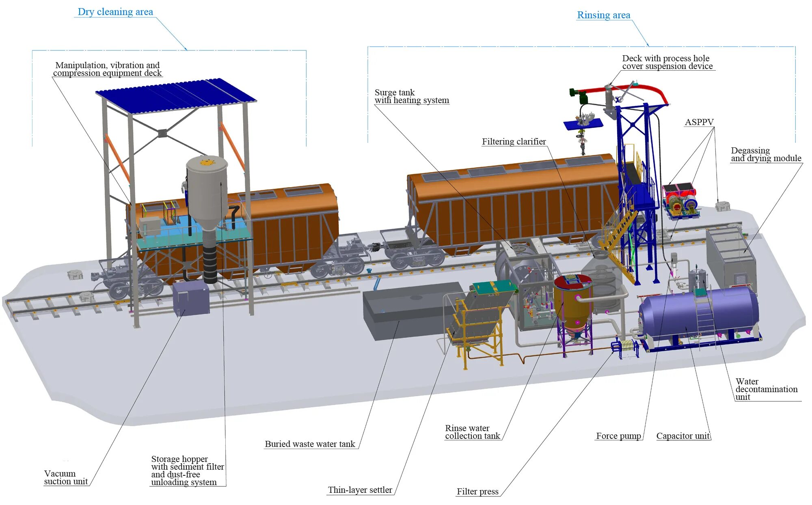Viewport: 812px width, 505px height.
Task: Click the Filtering clarifier label
Action: (x=514, y=141)
